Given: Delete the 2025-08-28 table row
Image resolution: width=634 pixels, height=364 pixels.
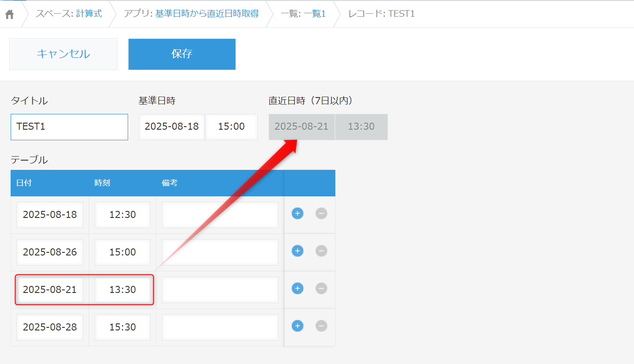Looking at the screenshot, I should 321,326.
